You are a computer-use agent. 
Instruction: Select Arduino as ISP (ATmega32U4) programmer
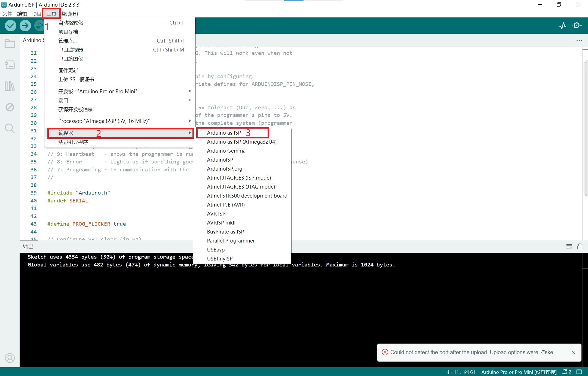point(242,142)
